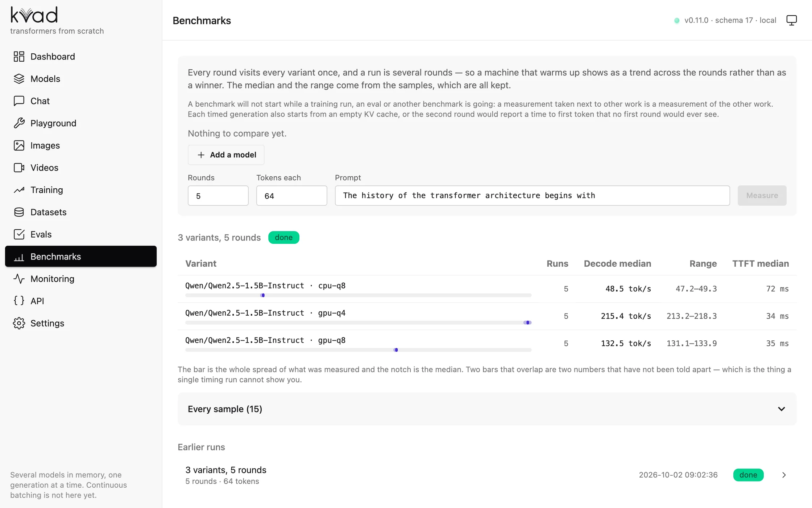This screenshot has width=812, height=508.
Task: Click the kvad logo
Action: (x=34, y=15)
